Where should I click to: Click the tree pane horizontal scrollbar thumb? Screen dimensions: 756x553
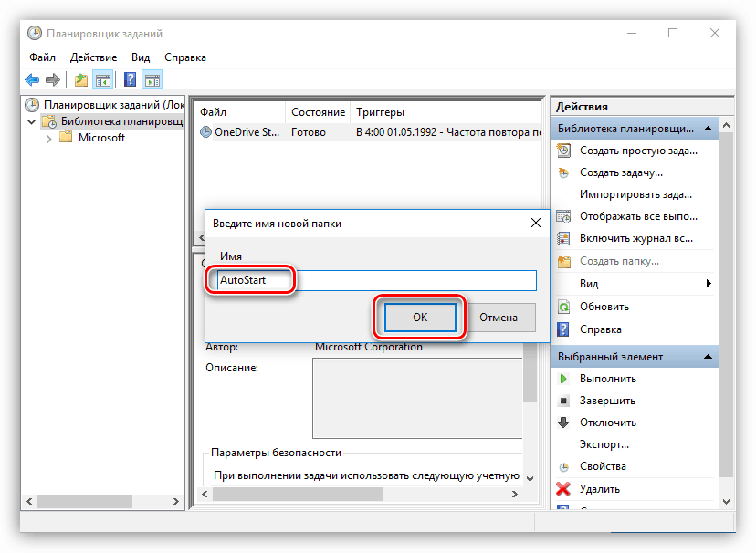tap(85, 502)
